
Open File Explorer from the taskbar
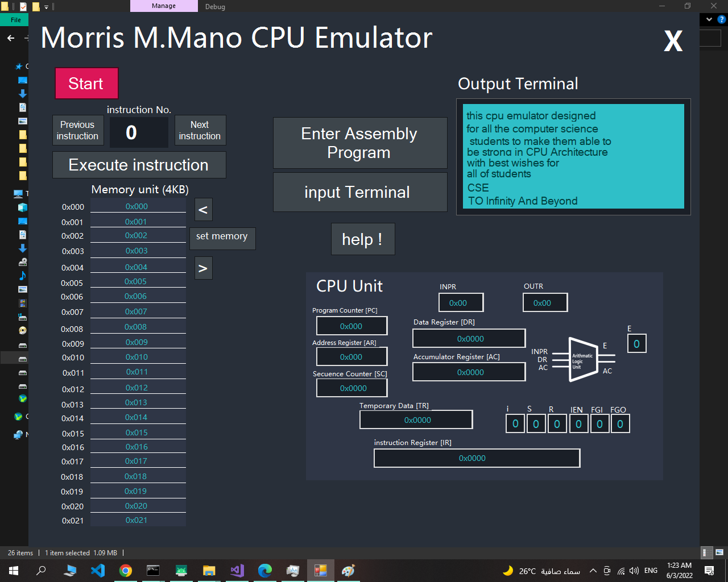pos(209,570)
